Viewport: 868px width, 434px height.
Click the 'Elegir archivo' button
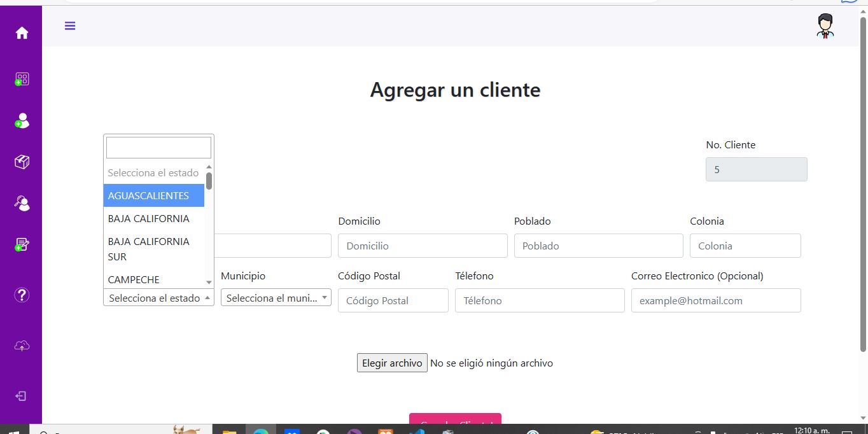(x=391, y=363)
